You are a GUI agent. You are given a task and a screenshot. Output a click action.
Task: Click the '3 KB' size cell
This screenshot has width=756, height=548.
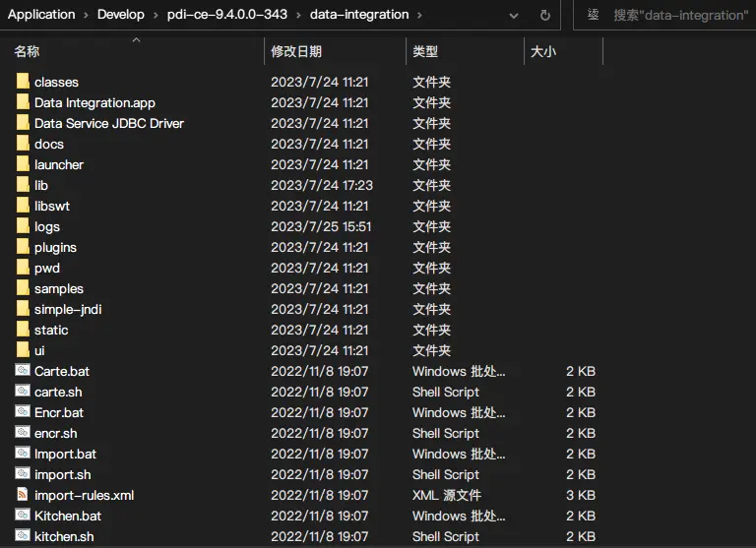[x=581, y=495]
